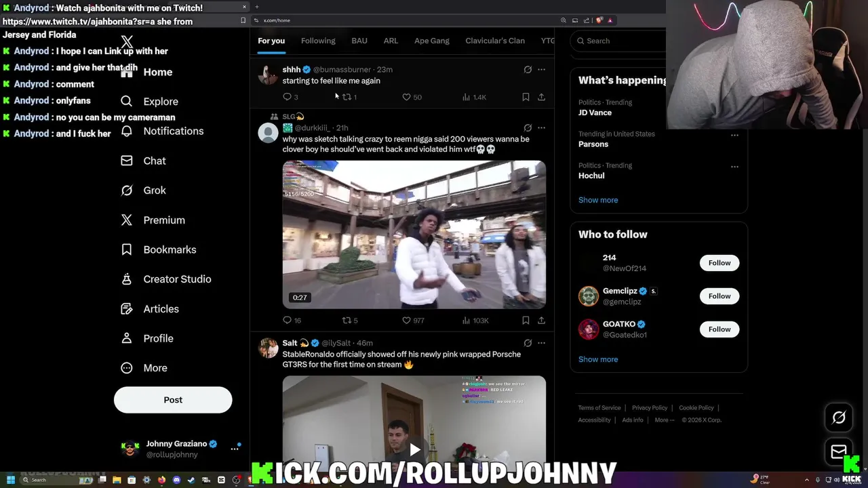Open Explore from the X sidebar
This screenshot has height=488, width=868.
[x=149, y=102]
